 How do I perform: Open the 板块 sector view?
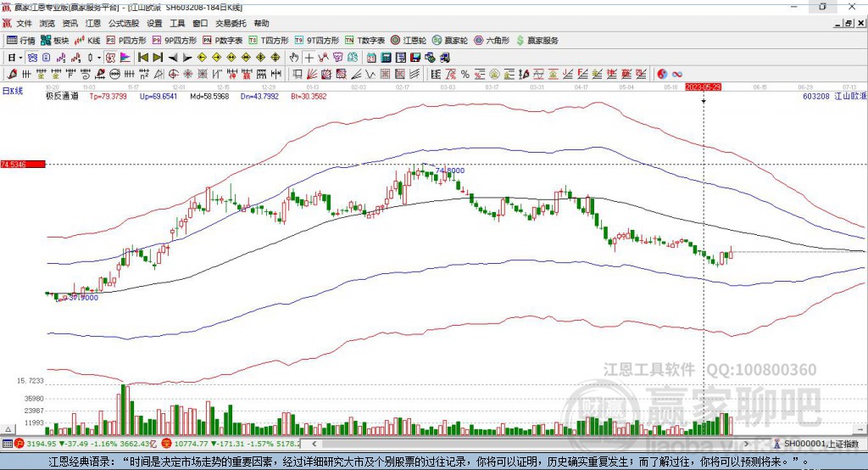(54, 41)
